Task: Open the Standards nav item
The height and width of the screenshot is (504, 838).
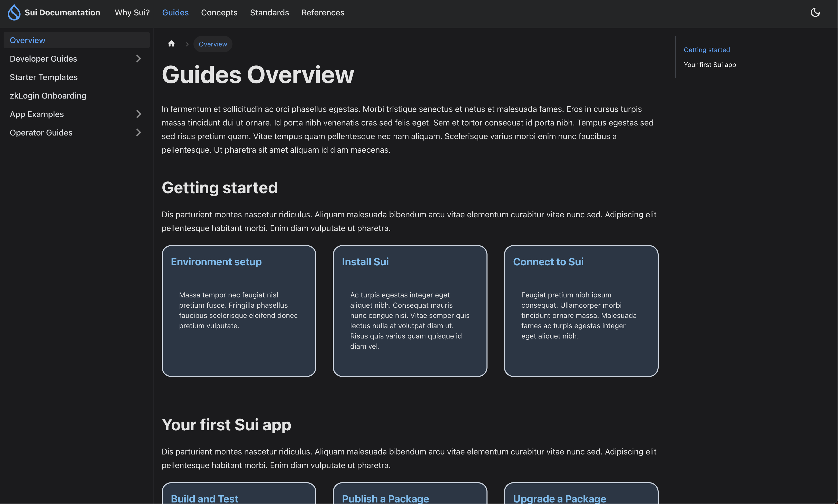Action: coord(269,13)
